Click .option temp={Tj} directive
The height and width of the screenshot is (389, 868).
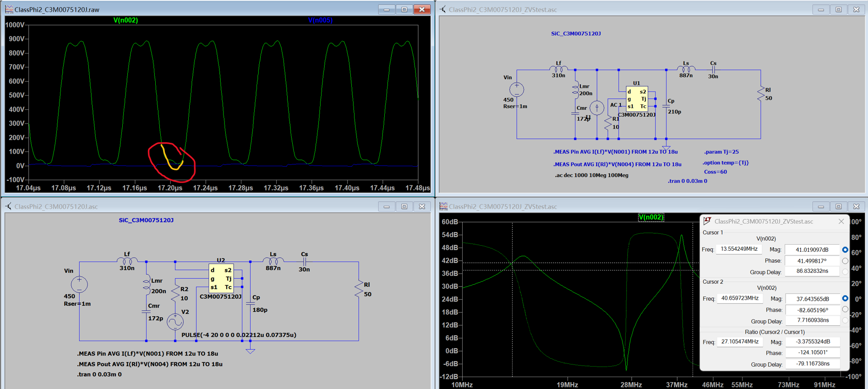(x=726, y=163)
